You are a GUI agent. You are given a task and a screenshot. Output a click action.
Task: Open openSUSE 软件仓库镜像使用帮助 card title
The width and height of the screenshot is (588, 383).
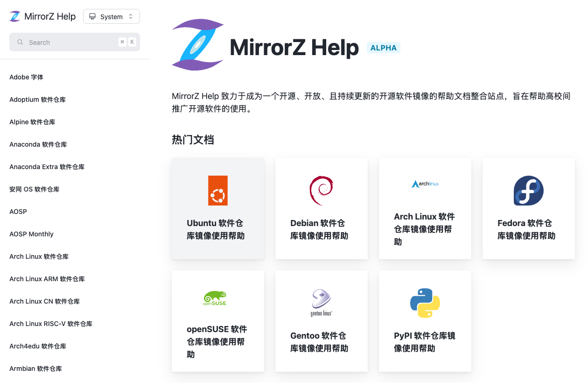coord(217,342)
